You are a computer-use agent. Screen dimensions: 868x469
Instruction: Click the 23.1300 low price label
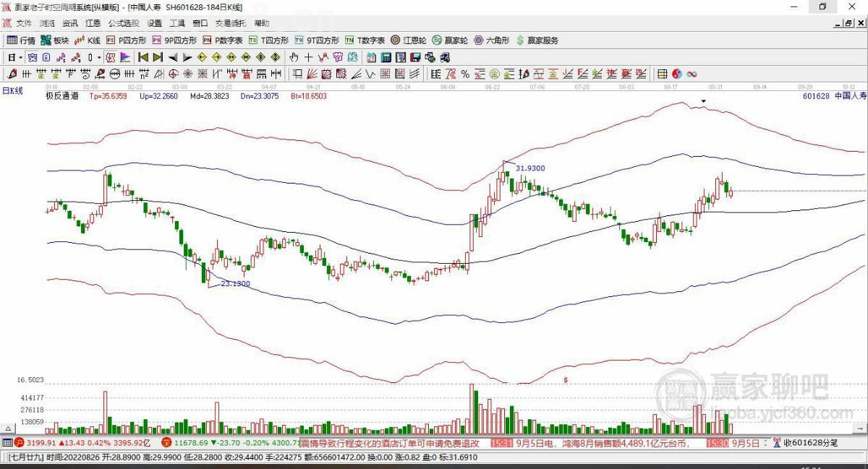click(235, 284)
